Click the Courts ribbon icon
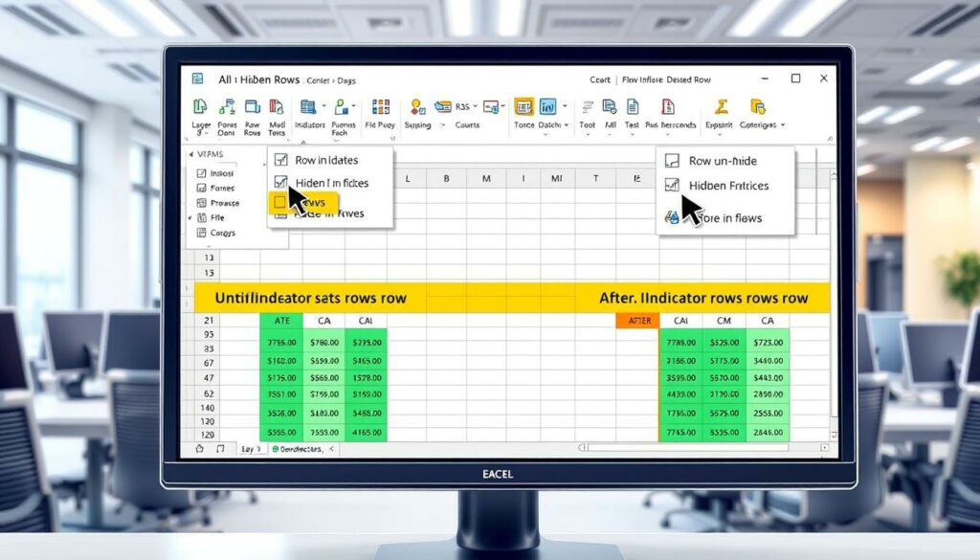 click(x=491, y=107)
